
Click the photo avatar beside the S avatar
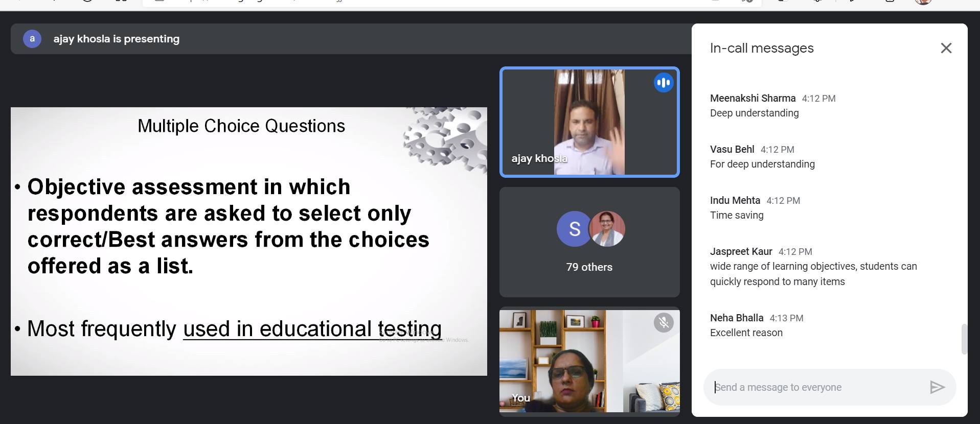[607, 229]
